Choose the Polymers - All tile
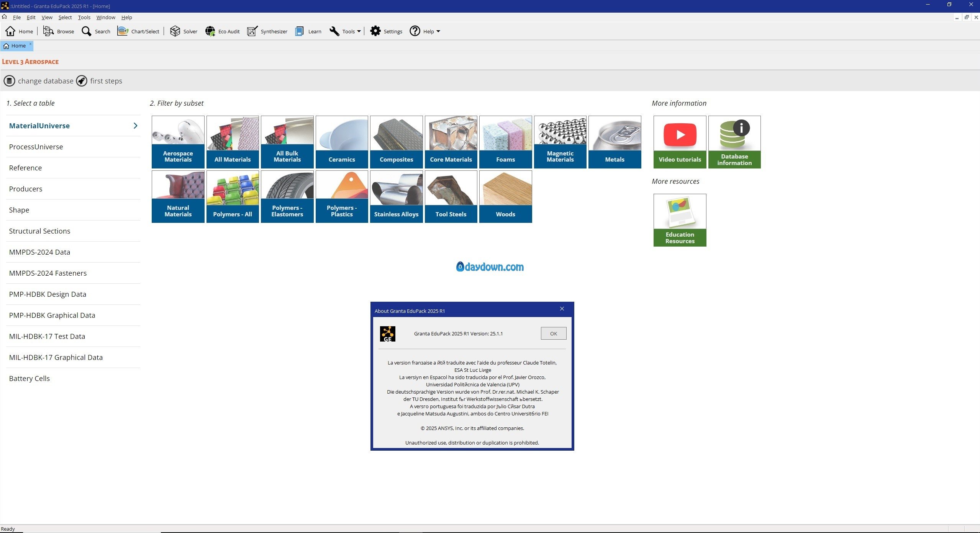980x533 pixels. point(233,196)
